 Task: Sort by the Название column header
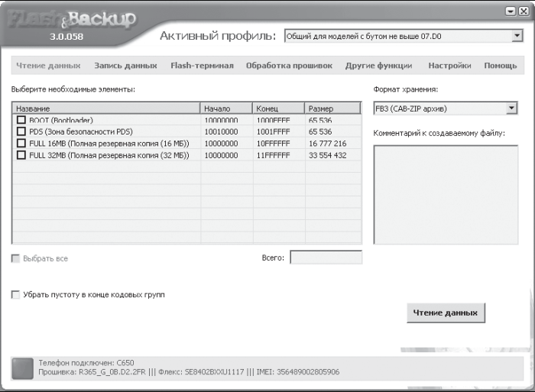[x=106, y=109]
